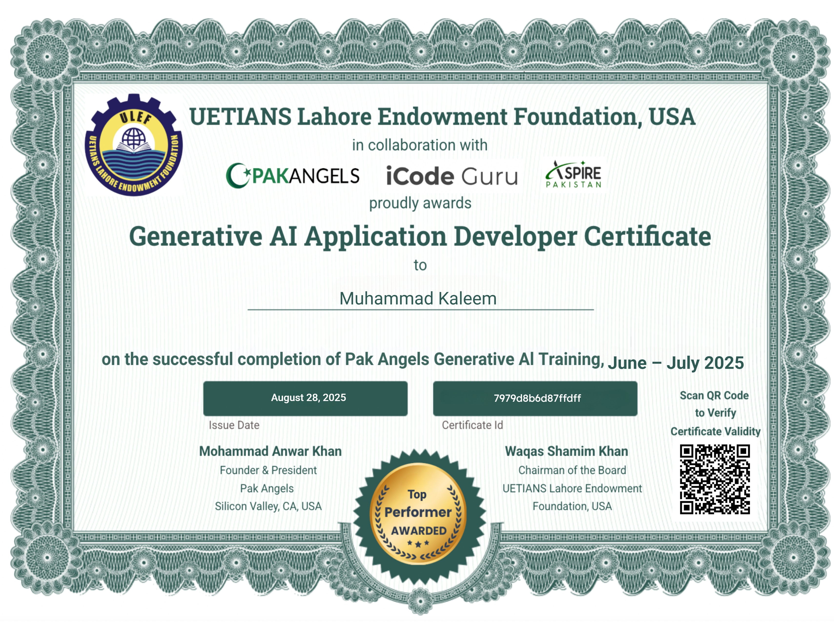
Task: Click the PakAngels crescent logo
Action: tap(292, 176)
